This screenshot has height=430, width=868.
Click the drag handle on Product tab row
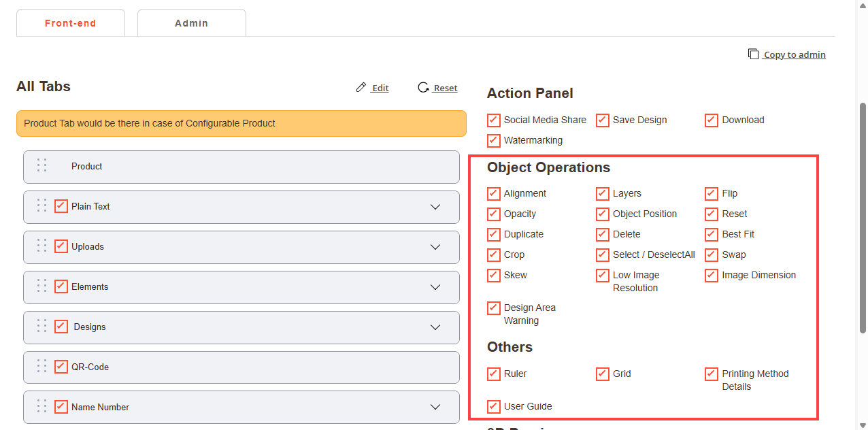(x=41, y=165)
